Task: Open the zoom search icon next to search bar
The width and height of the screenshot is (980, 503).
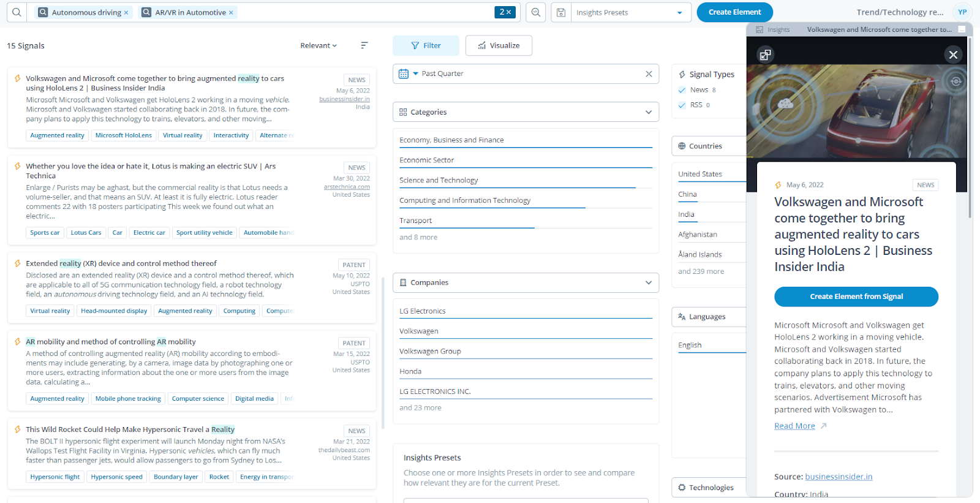Action: click(536, 12)
